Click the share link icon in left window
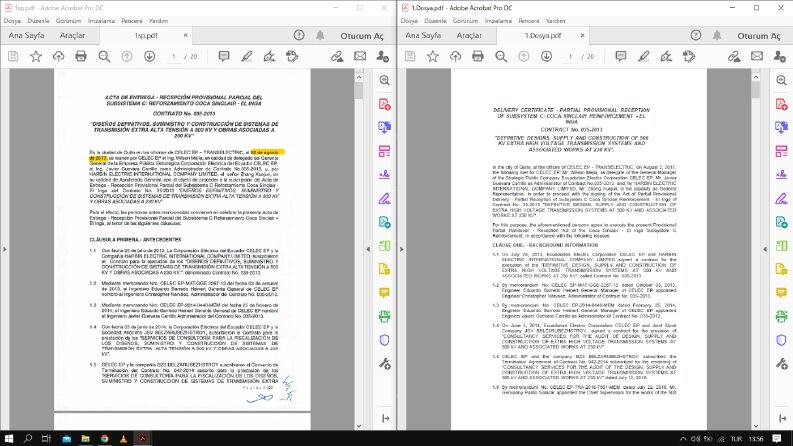This screenshot has height=446, width=793. coord(337,56)
